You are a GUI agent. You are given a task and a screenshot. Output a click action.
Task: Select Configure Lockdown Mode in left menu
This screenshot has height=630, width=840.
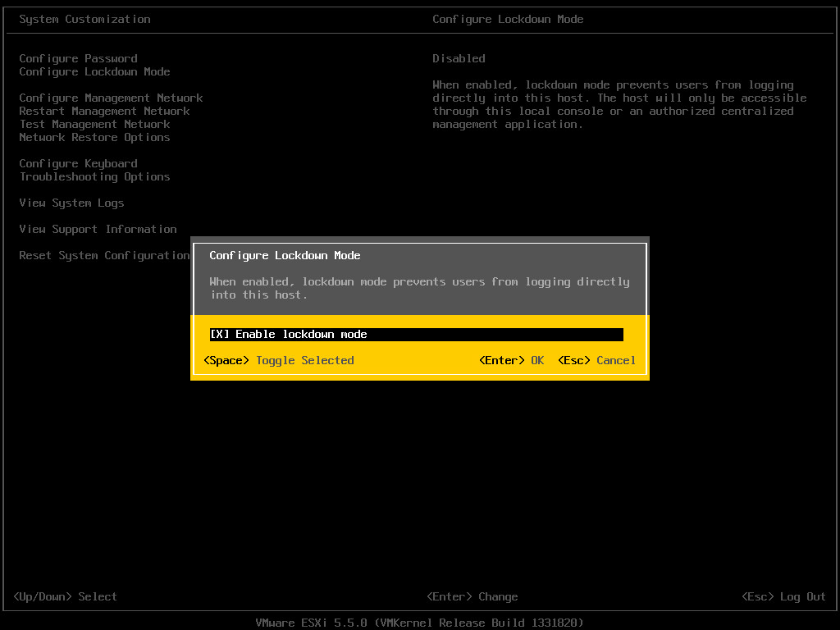tap(95, 72)
